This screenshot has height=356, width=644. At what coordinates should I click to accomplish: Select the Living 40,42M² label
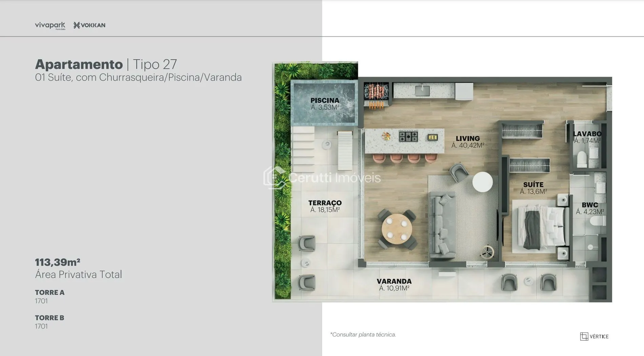467,142
